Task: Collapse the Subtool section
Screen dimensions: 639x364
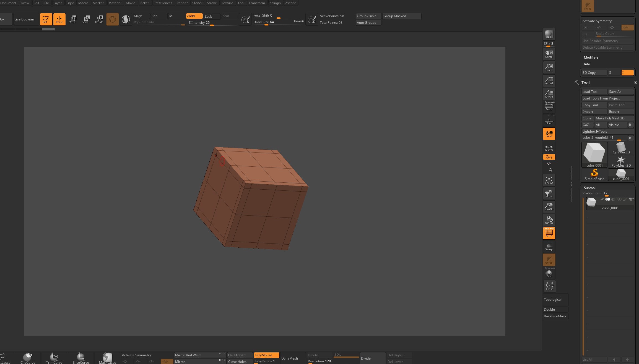Action: [589, 188]
